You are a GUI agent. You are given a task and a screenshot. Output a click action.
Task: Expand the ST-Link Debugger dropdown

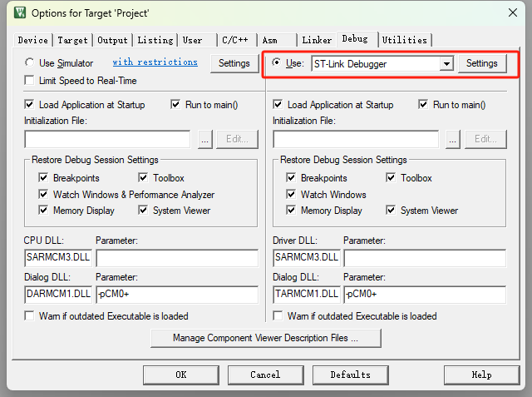pyautogui.click(x=446, y=63)
